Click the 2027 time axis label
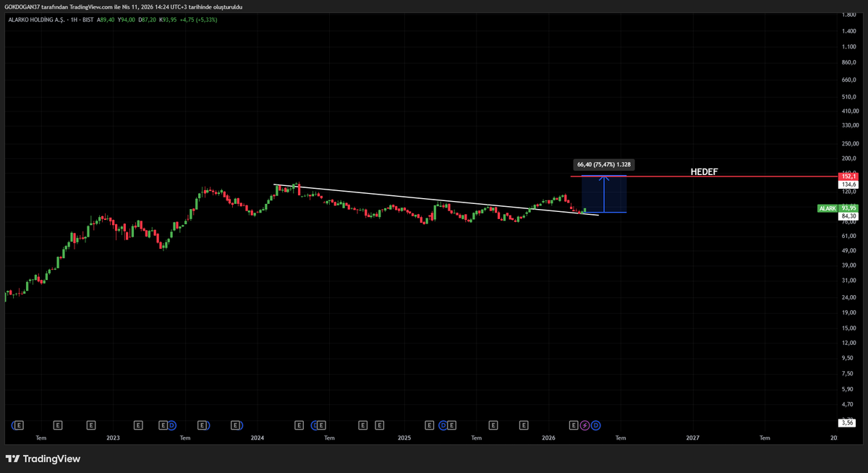The image size is (868, 473). coord(692,438)
